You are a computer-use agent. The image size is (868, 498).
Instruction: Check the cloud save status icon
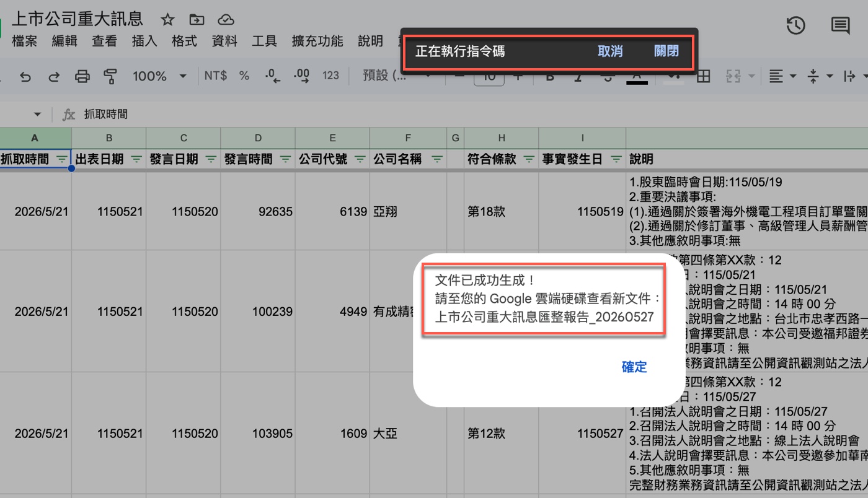[x=226, y=19]
